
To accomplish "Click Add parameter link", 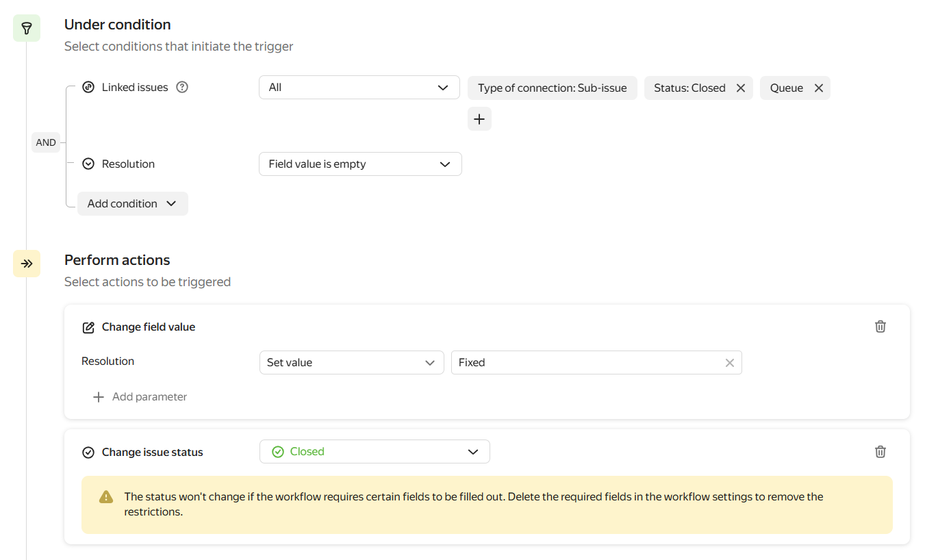I will tap(140, 397).
